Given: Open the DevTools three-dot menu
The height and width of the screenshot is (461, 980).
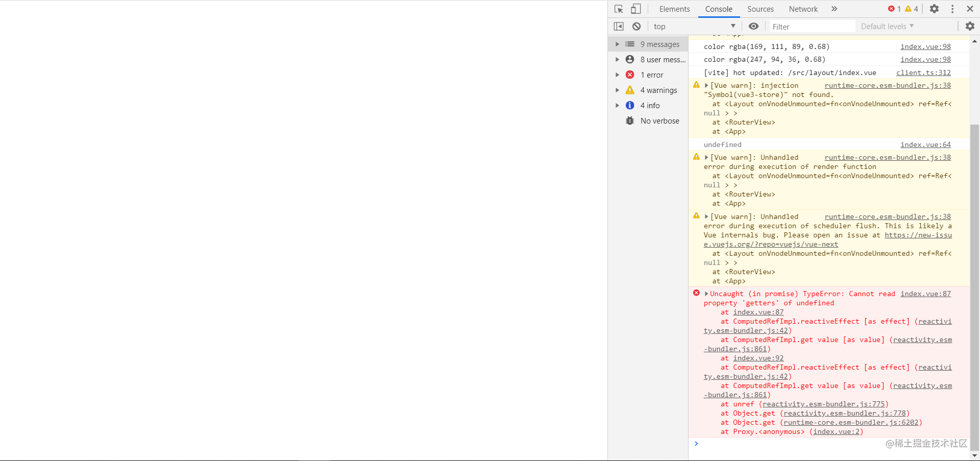Looking at the screenshot, I should (x=952, y=9).
